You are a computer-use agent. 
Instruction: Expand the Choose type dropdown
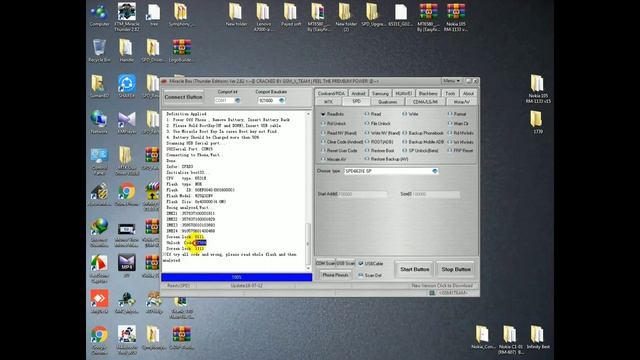pyautogui.click(x=435, y=171)
